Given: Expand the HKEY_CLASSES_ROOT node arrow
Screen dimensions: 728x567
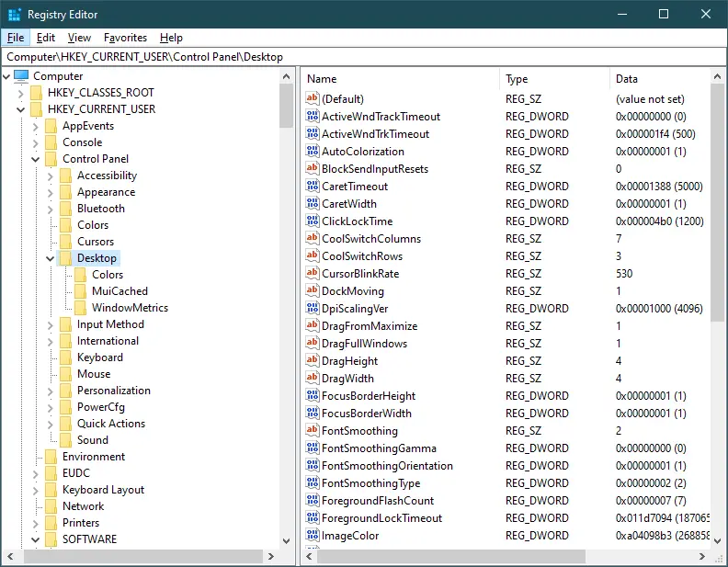Looking at the screenshot, I should tap(20, 93).
